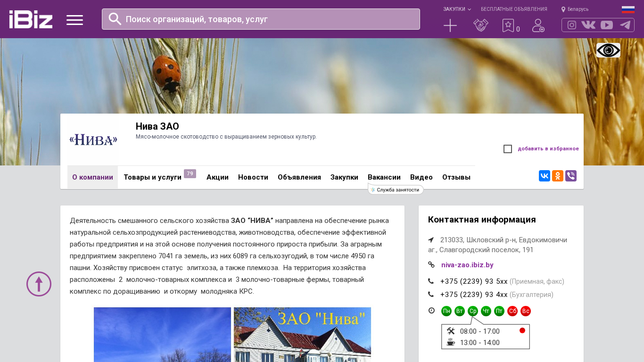Check the добавить в избранное checkbox
The width and height of the screenshot is (644, 362).
[x=508, y=149]
